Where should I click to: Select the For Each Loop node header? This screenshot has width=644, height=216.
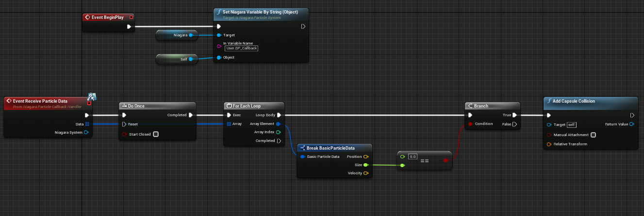coord(255,106)
